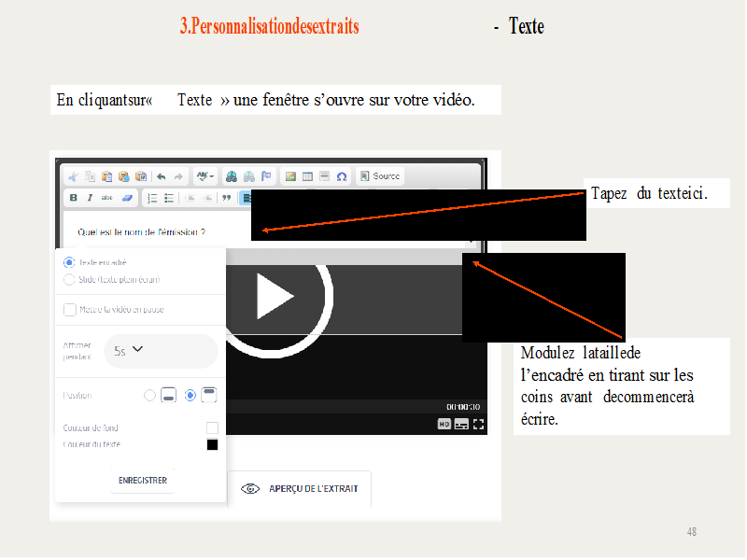This screenshot has width=747, height=560.
Task: Click the Source button in the editor
Action: (x=380, y=176)
